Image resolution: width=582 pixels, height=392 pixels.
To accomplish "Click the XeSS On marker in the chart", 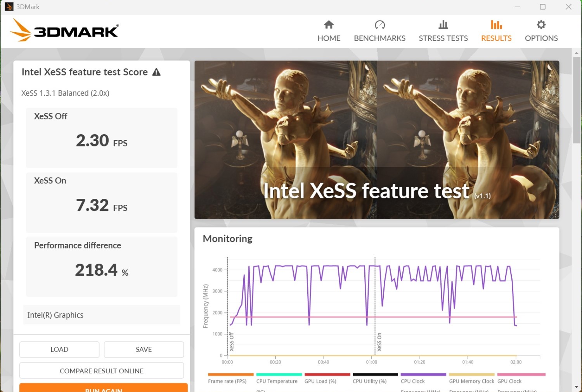I will [379, 342].
